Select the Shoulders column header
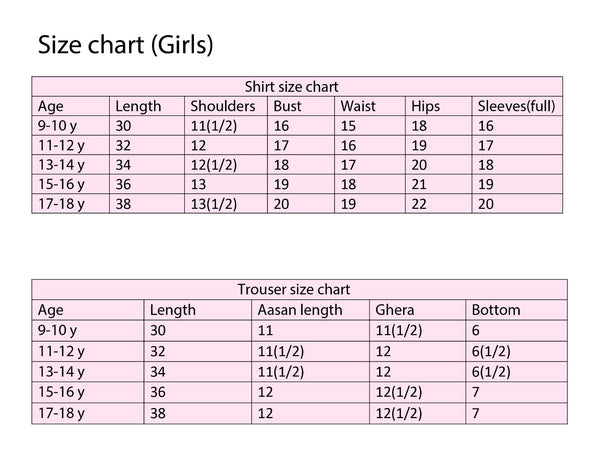Screen dimensions: 600x450 (223, 106)
